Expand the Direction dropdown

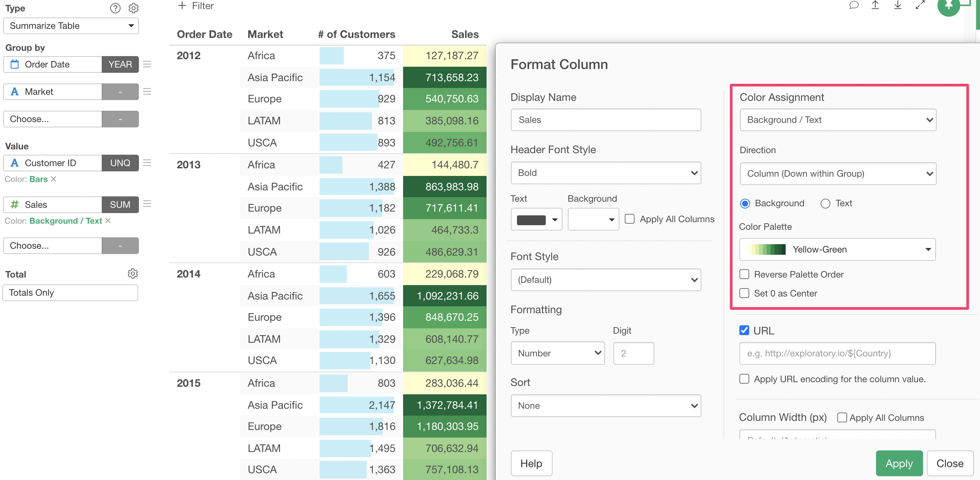[837, 174]
